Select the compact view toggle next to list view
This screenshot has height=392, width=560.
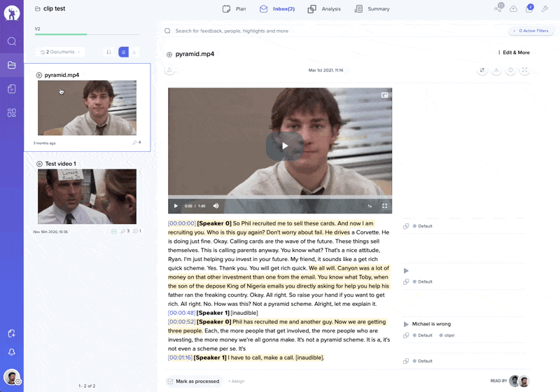pos(134,52)
